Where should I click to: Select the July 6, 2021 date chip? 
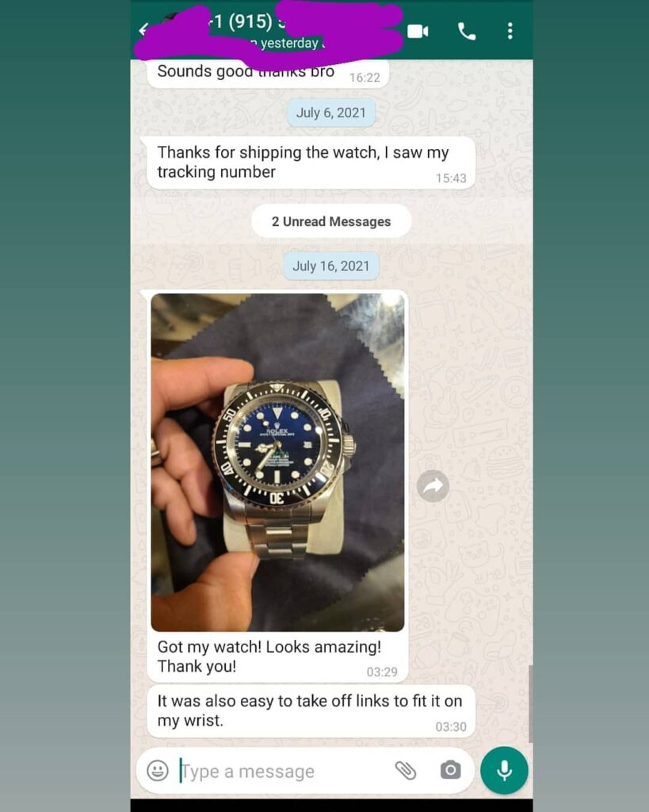point(331,113)
